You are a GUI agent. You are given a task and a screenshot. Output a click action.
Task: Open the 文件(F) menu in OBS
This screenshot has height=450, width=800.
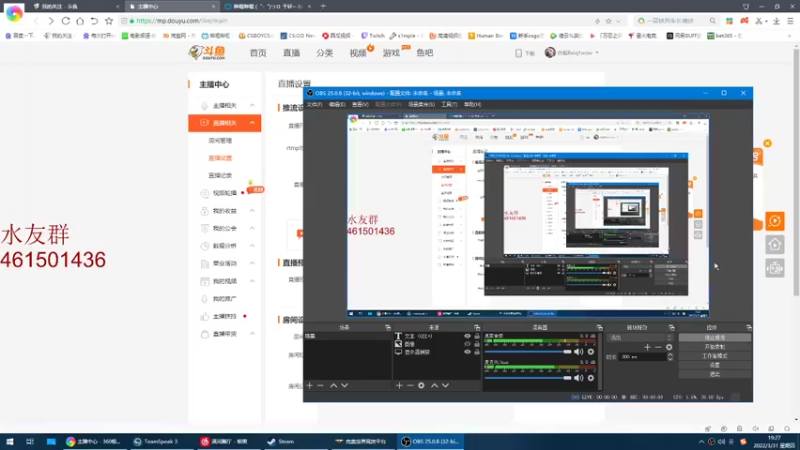click(x=314, y=105)
